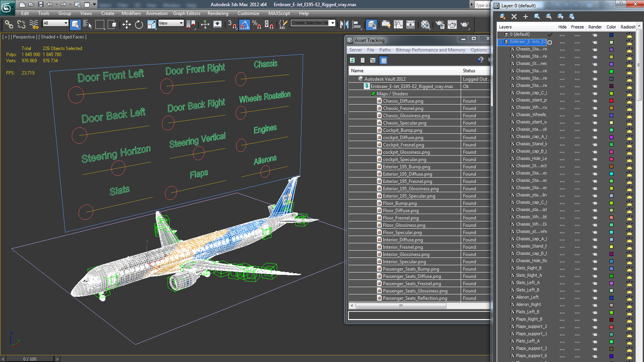
Task: Click the Use Pivot Point Center icon
Action: (x=190, y=24)
